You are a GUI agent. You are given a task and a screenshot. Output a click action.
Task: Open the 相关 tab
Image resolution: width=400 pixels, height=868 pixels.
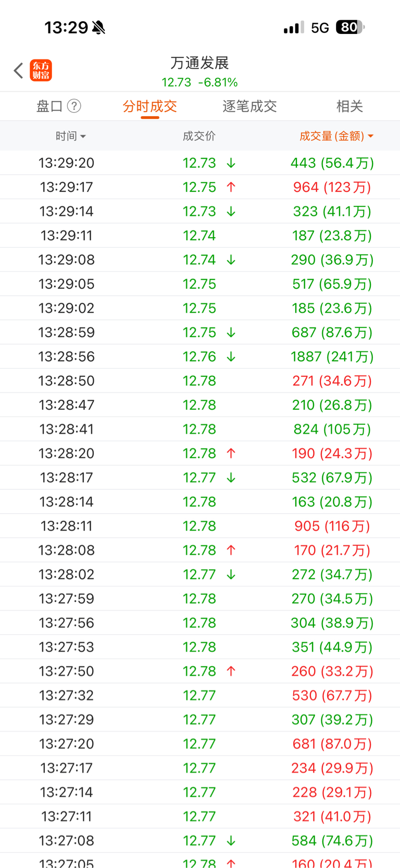tap(349, 106)
